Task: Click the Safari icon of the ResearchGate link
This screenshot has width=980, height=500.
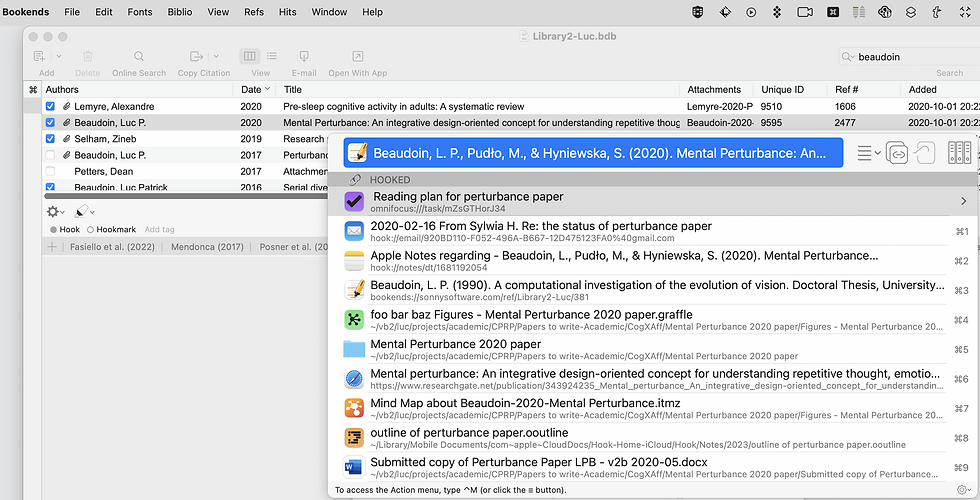Action: (354, 379)
